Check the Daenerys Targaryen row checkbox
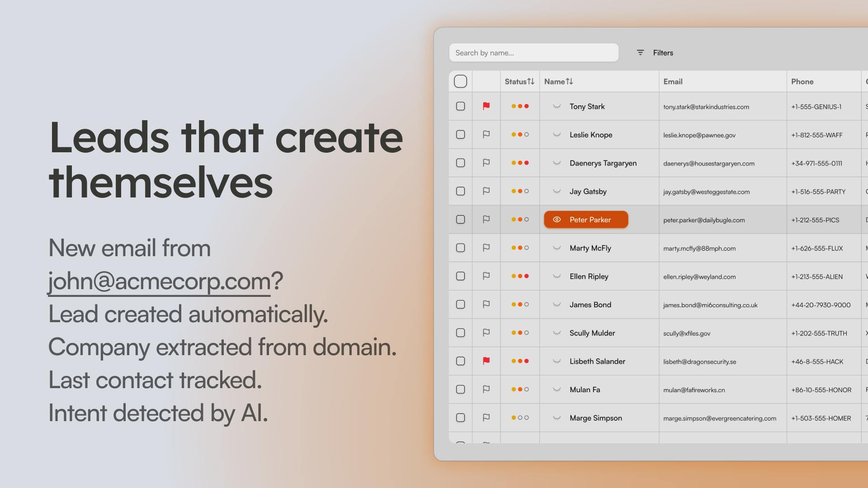The height and width of the screenshot is (488, 868). [460, 163]
